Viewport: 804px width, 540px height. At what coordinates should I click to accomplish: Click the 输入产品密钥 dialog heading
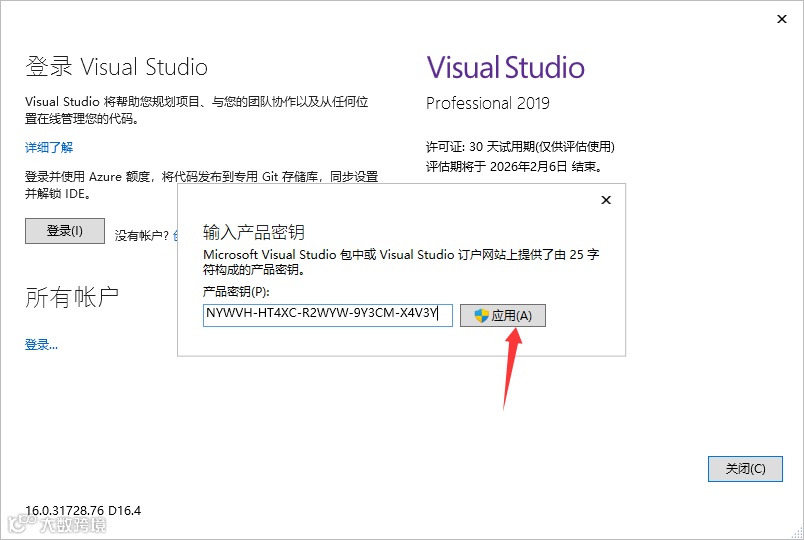point(254,232)
